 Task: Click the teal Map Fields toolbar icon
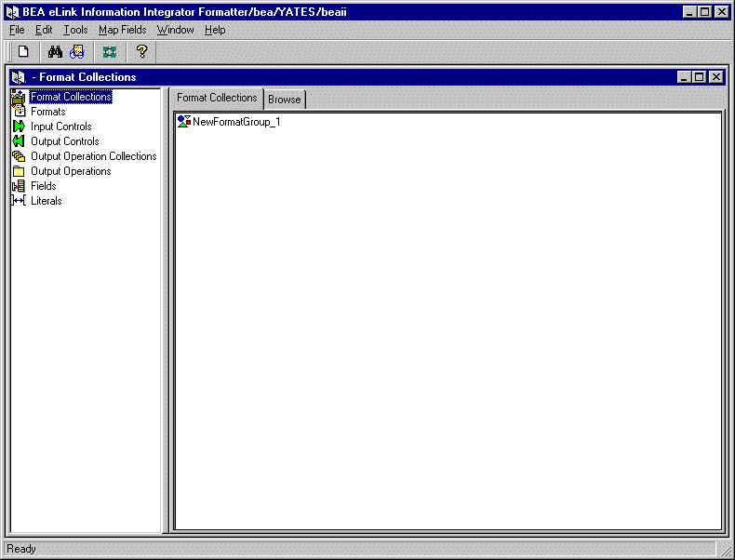[x=110, y=51]
